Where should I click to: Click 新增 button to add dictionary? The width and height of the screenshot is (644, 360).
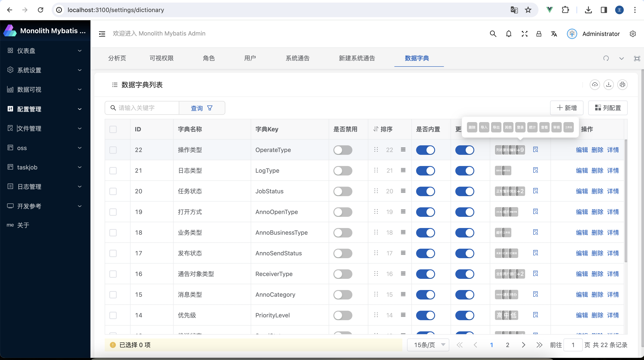[568, 107]
